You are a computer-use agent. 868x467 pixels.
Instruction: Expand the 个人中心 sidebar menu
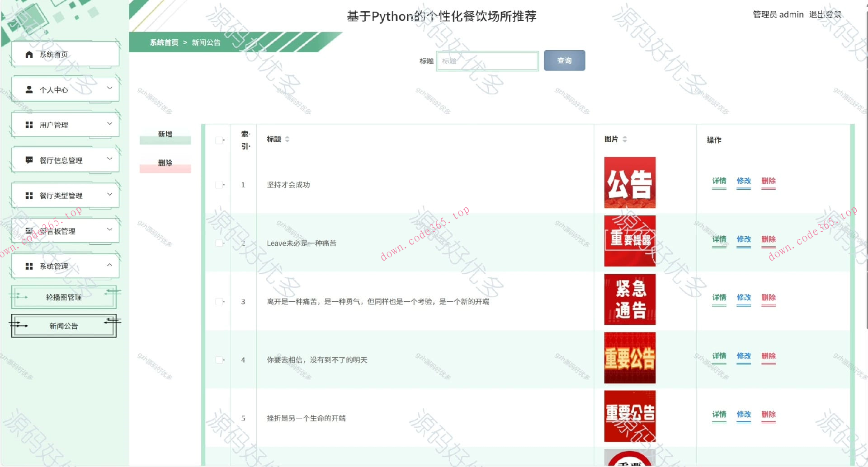[109, 89]
